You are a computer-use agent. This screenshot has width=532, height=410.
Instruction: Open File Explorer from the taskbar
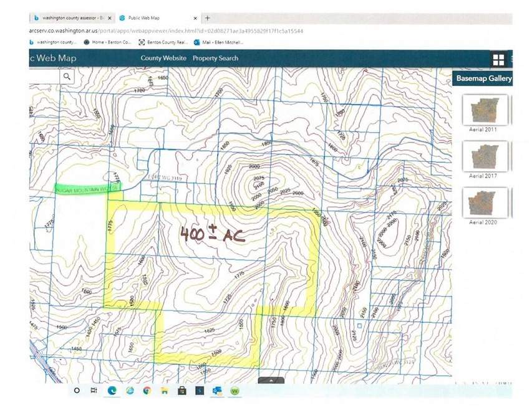tap(164, 391)
